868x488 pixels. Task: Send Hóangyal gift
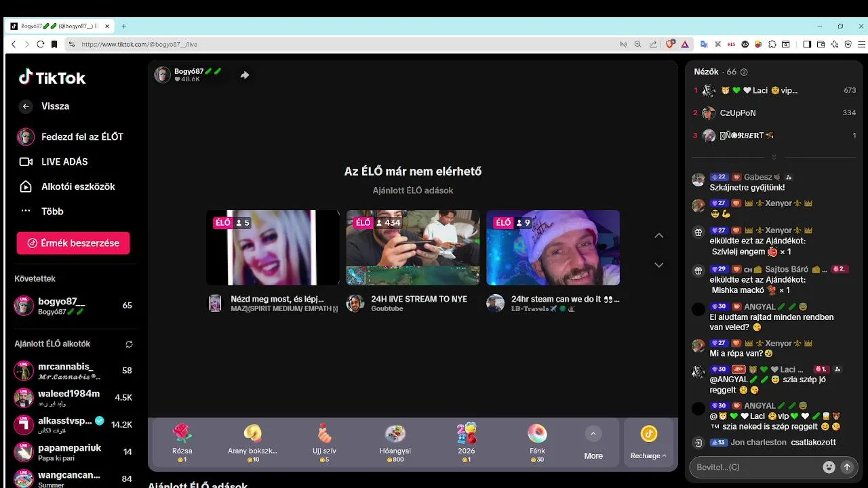(x=395, y=442)
